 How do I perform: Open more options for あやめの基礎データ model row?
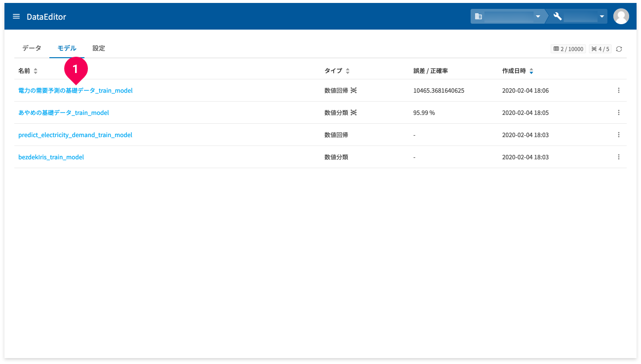pos(618,113)
